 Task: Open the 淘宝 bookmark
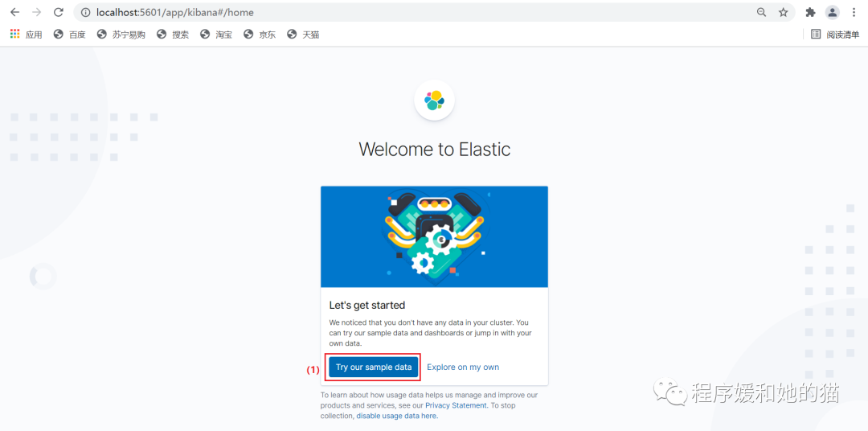tap(216, 35)
